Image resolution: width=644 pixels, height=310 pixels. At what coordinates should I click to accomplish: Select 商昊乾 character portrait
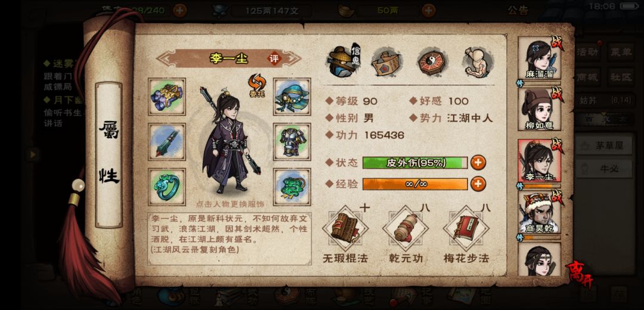(539, 212)
